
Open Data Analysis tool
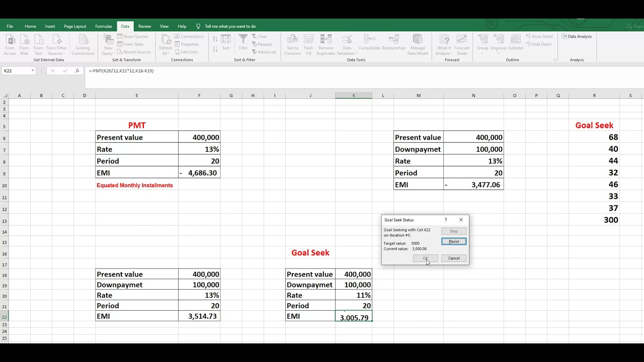coord(577,36)
